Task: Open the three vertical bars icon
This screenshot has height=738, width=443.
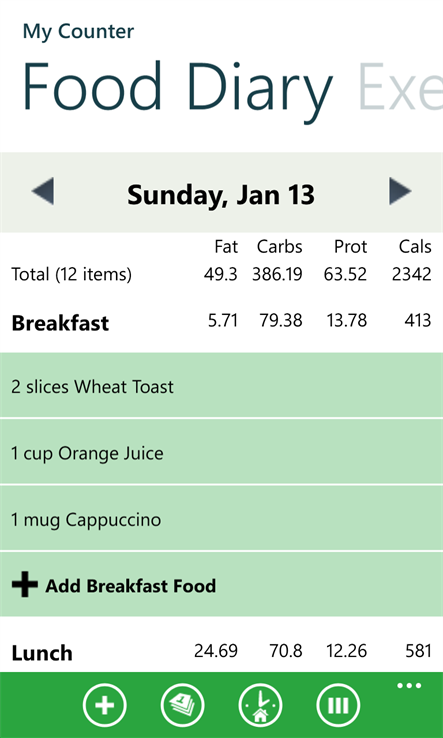Action: coord(338,705)
